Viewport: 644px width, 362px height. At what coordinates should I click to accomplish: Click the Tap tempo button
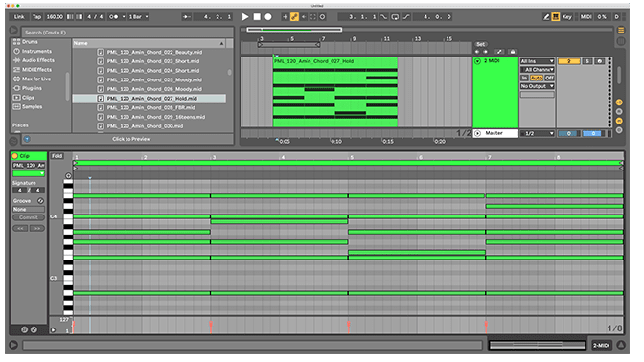[37, 17]
